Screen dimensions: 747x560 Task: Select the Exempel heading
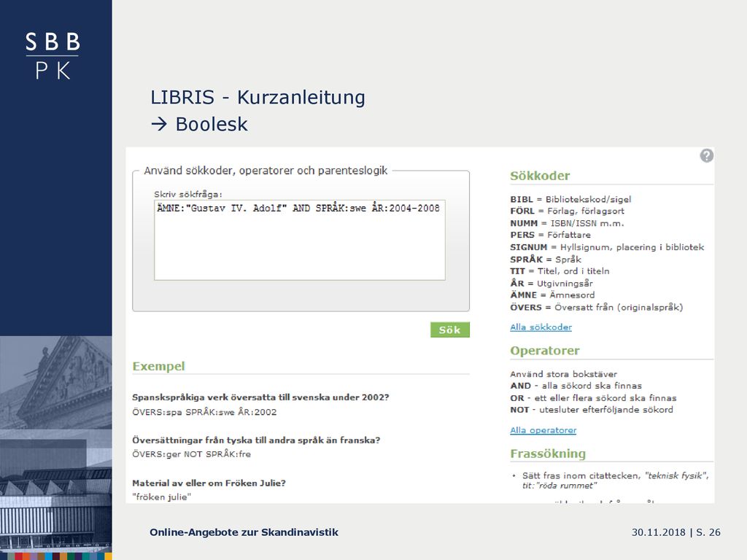pos(158,366)
